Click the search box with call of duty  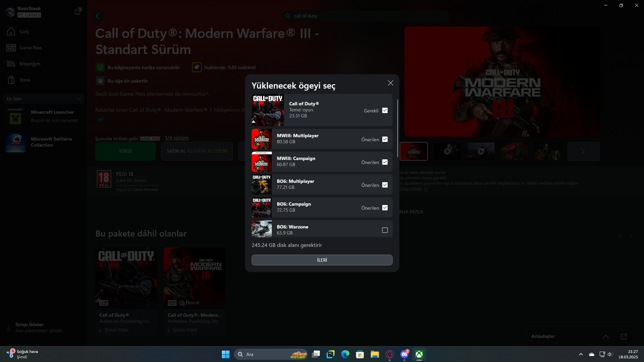(x=366, y=16)
